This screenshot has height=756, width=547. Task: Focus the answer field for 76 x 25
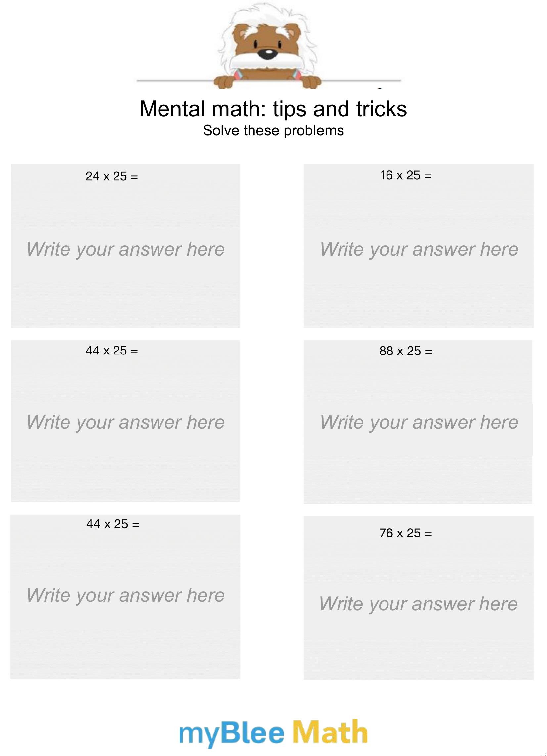[418, 604]
